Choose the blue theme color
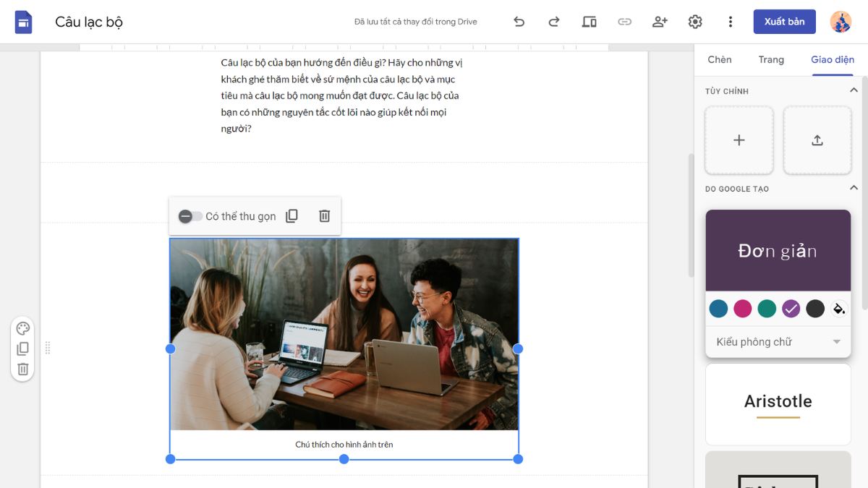The image size is (868, 488). (718, 309)
